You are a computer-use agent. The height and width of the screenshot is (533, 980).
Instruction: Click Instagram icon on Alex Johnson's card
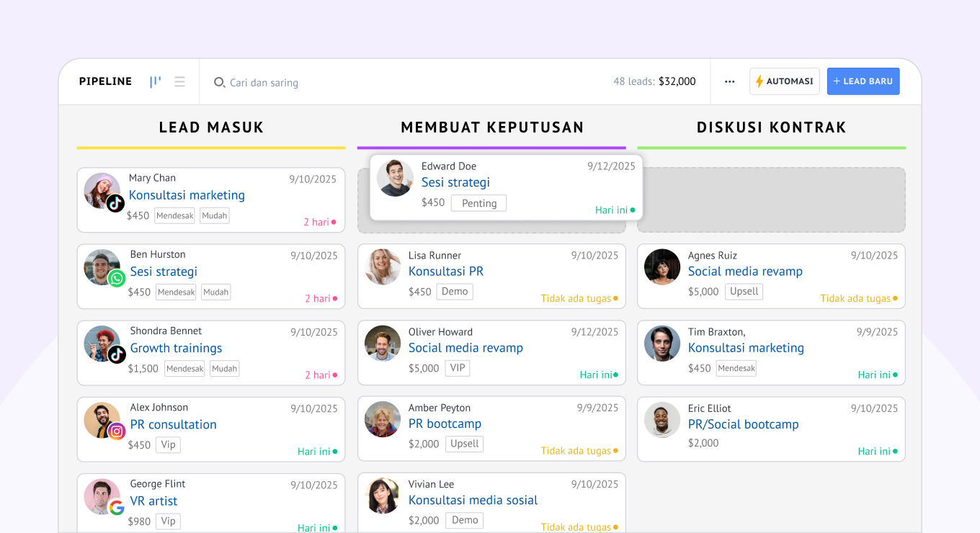click(x=117, y=431)
